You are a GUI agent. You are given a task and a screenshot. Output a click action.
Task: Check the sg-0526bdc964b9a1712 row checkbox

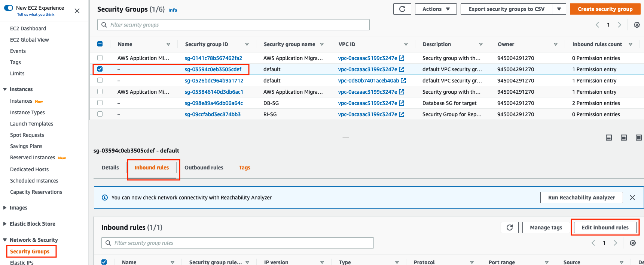click(100, 80)
